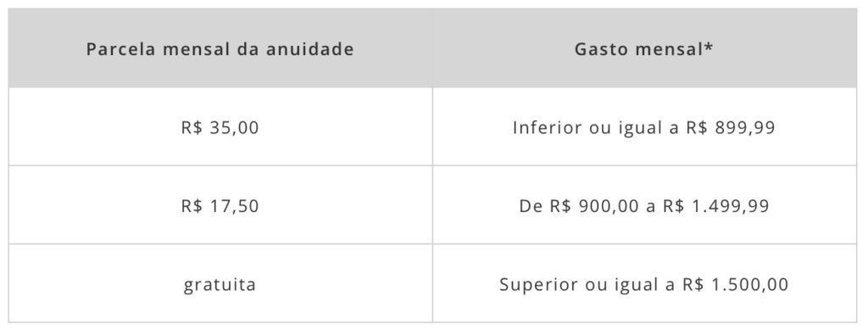Click the R$ 17,50 table cell
The height and width of the screenshot is (335, 868).
tap(220, 205)
